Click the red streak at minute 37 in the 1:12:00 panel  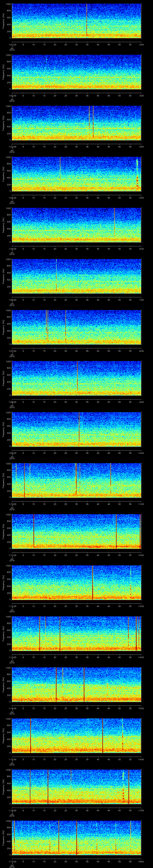point(92,583)
